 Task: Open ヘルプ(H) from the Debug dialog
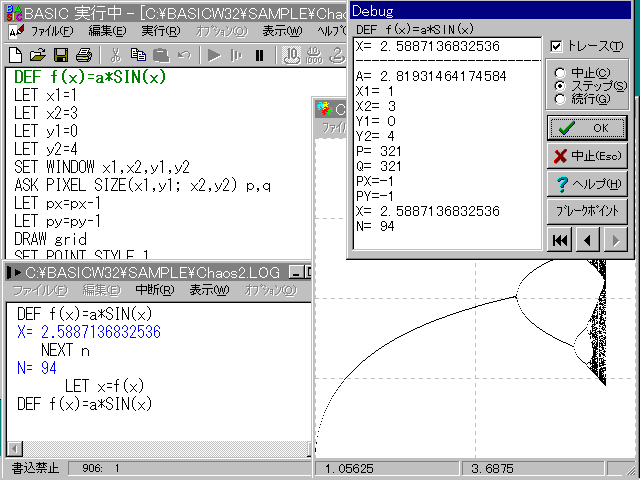[x=587, y=183]
